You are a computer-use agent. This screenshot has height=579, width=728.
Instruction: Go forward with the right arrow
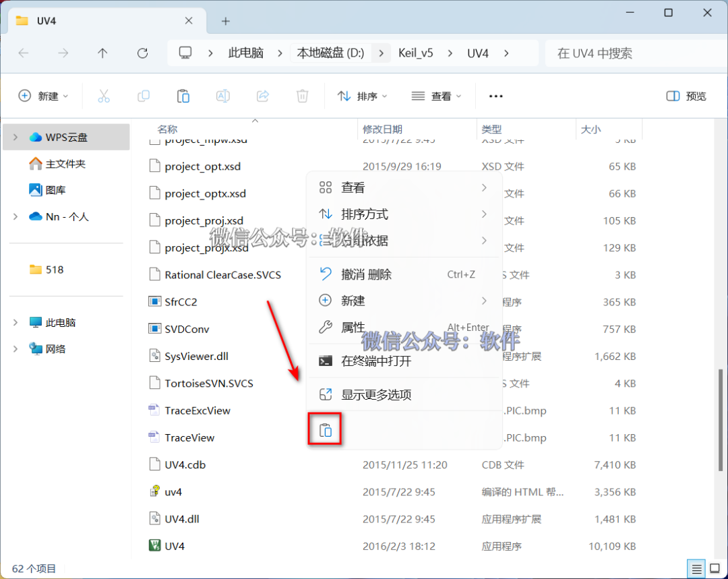point(63,53)
